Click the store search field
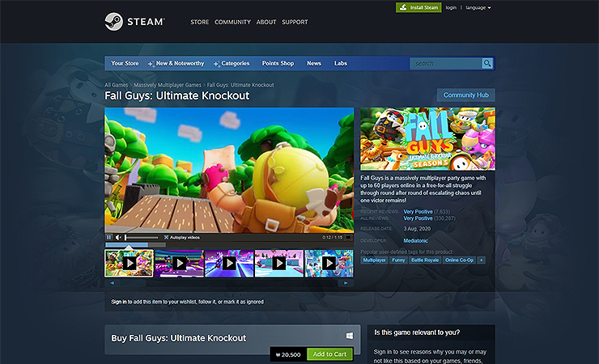This screenshot has width=599, height=364. click(446, 63)
